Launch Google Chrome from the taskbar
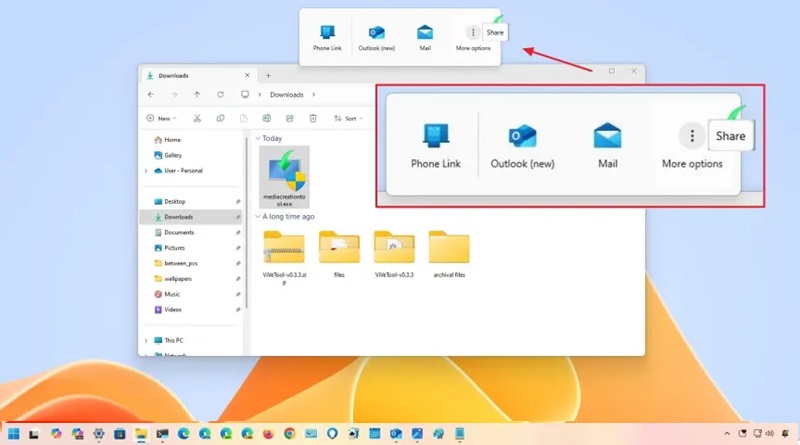 click(x=289, y=434)
